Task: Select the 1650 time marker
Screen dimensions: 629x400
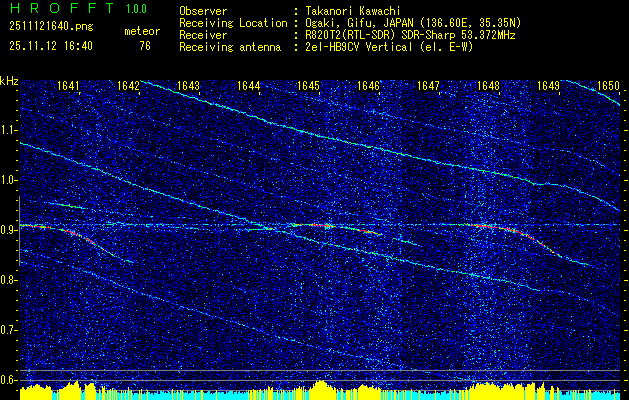Action: coord(608,87)
